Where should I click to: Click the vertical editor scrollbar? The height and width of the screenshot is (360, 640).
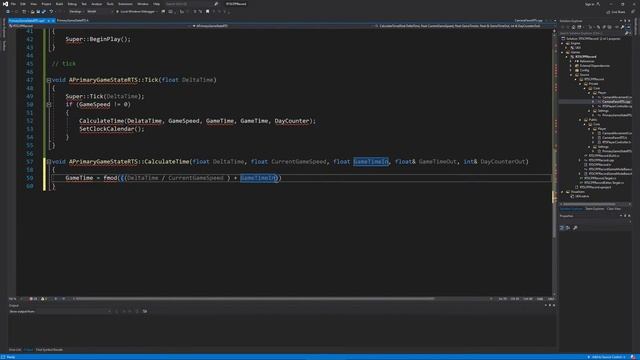(554, 163)
